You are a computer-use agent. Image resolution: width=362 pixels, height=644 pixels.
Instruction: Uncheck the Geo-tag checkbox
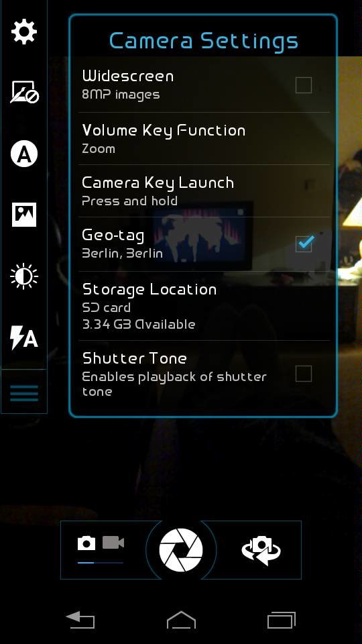[304, 244]
